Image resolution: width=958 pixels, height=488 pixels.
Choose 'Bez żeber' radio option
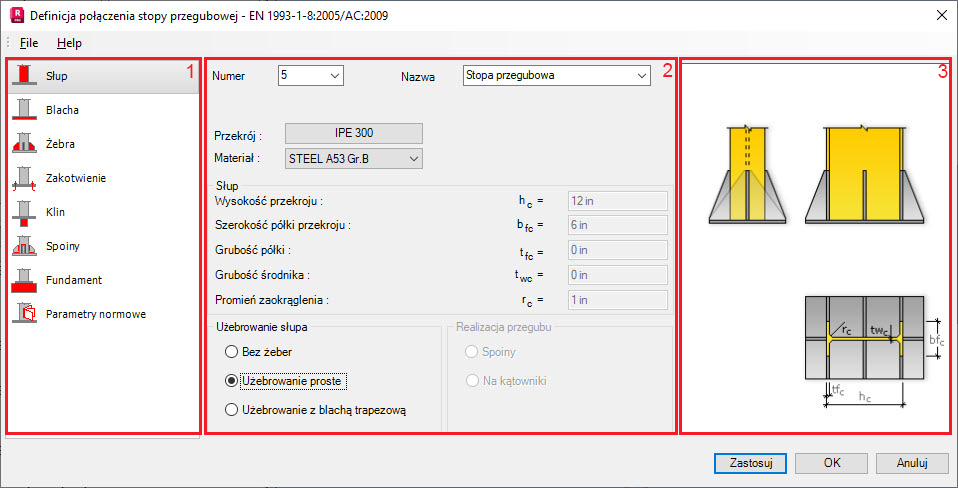coord(231,352)
